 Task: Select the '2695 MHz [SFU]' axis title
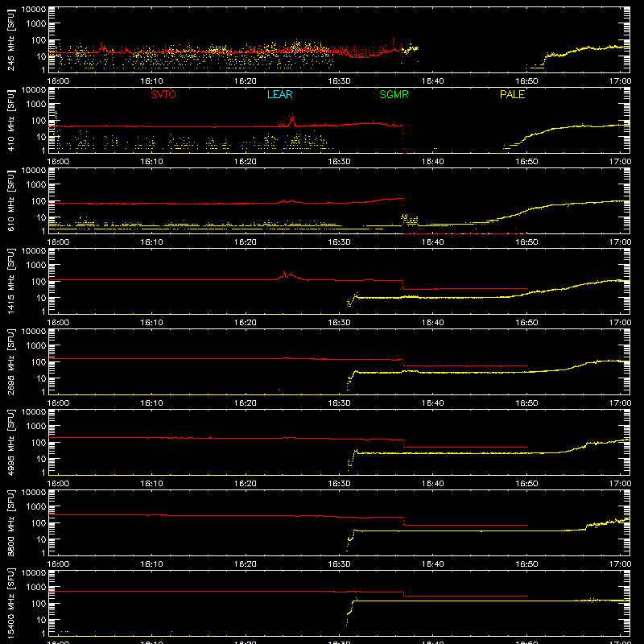tap(11, 361)
